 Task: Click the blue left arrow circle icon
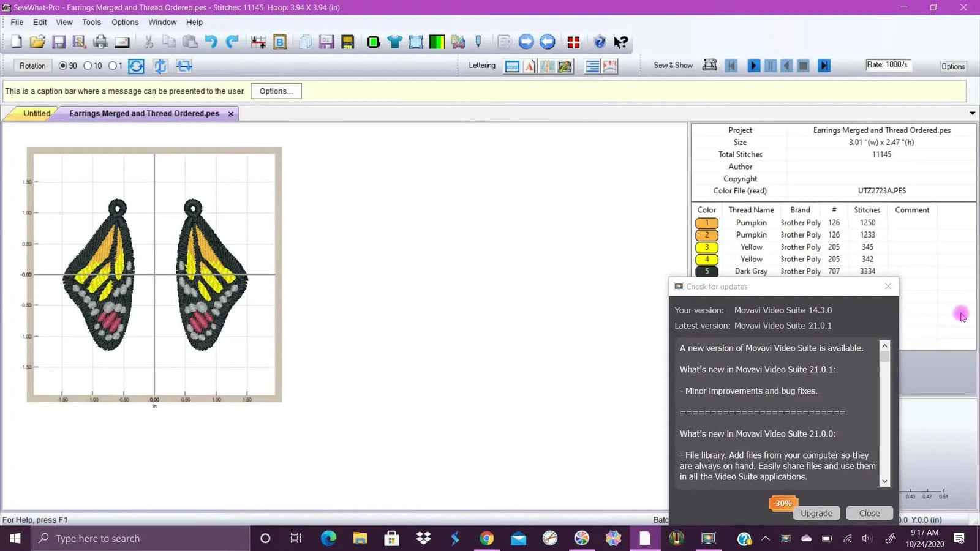point(548,42)
